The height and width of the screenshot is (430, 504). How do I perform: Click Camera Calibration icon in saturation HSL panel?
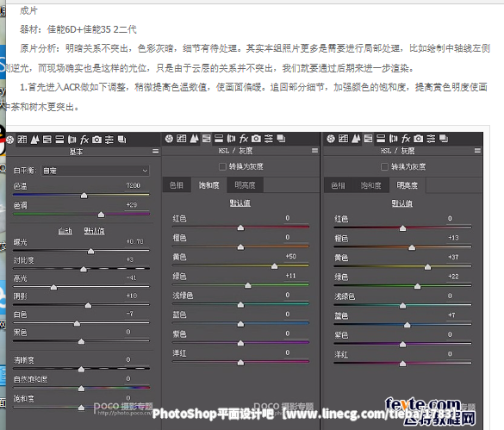(256, 139)
